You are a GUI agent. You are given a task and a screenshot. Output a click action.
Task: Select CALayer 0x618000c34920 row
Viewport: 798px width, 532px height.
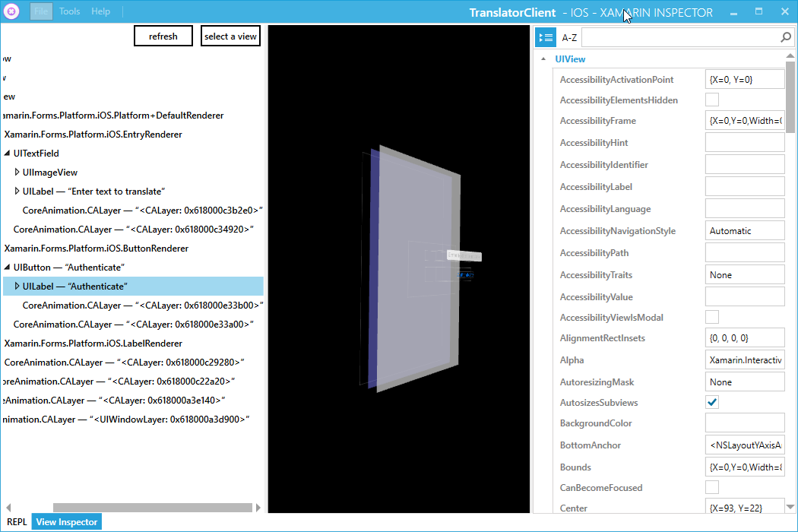133,229
